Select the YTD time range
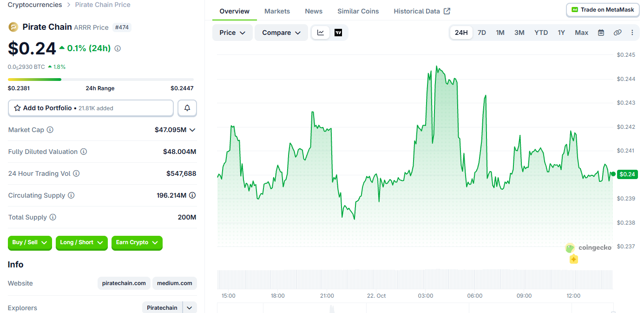The image size is (644, 313). (x=541, y=33)
